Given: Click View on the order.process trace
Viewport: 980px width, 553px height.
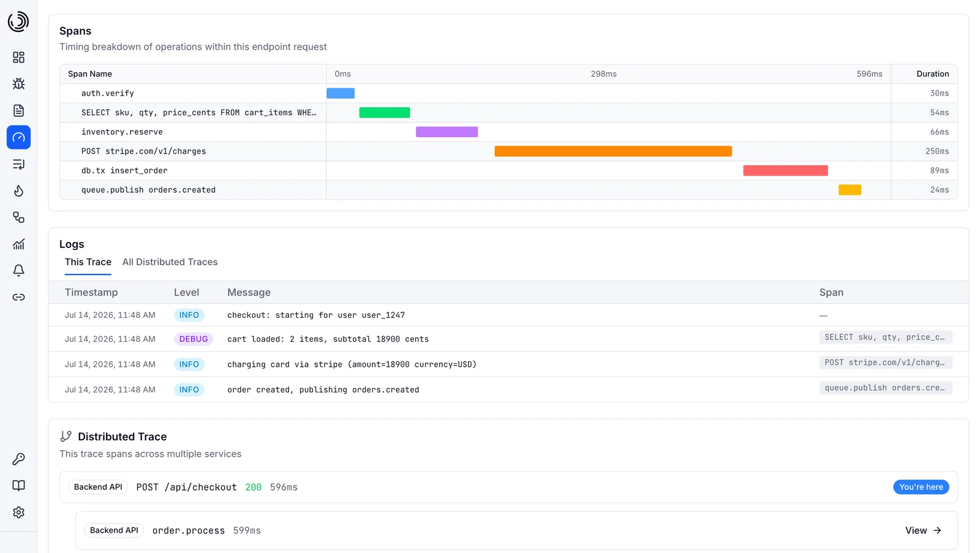Looking at the screenshot, I should pyautogui.click(x=923, y=530).
